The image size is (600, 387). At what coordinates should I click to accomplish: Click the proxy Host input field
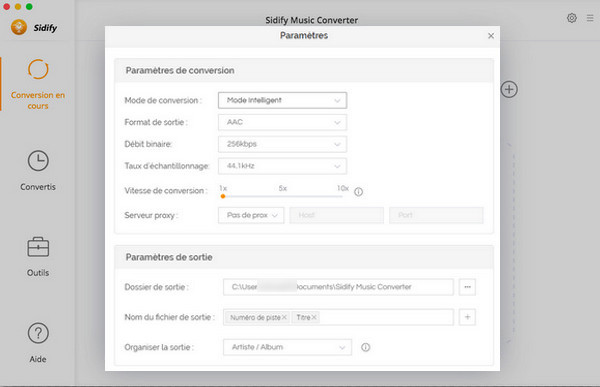coord(336,215)
